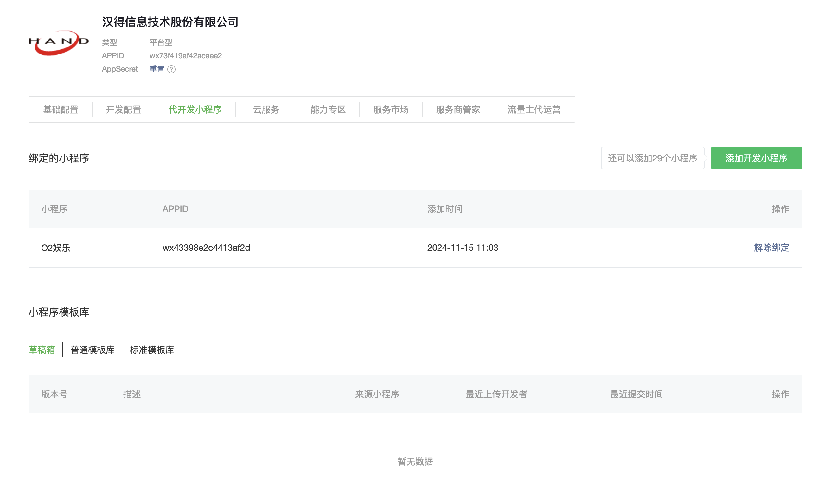
Task: Select the 代开发小程序 tab
Action: pos(195,110)
